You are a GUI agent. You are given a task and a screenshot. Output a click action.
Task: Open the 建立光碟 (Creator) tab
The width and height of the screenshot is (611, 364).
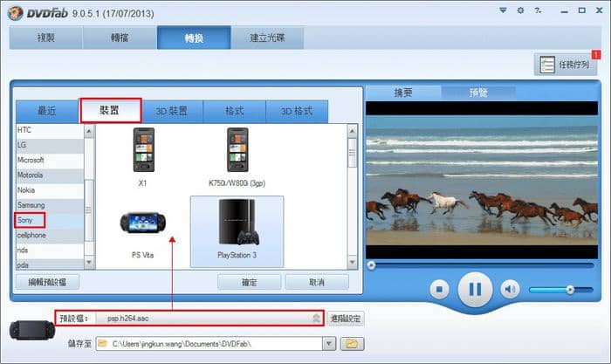(x=267, y=38)
